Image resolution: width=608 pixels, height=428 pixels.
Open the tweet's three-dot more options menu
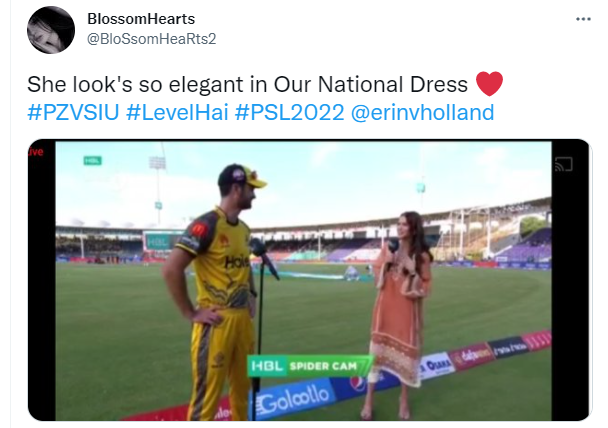click(583, 19)
